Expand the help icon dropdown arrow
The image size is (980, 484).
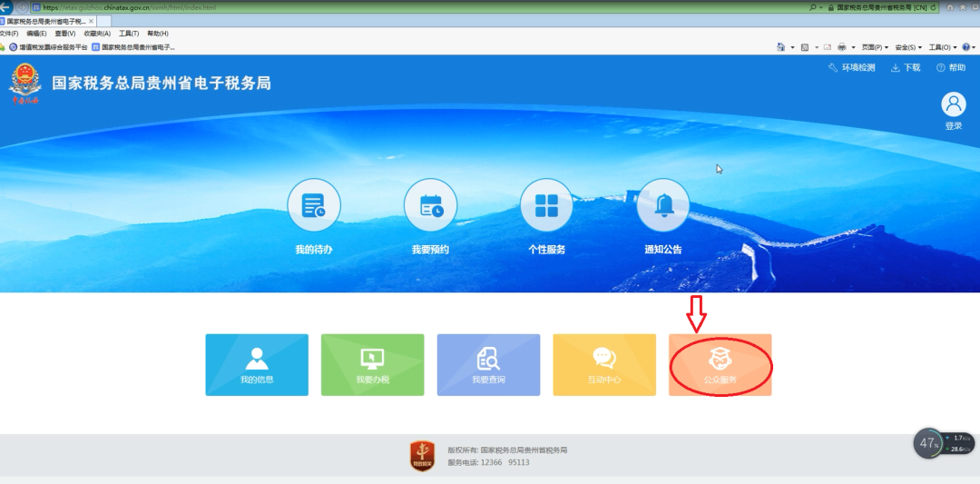tap(974, 47)
